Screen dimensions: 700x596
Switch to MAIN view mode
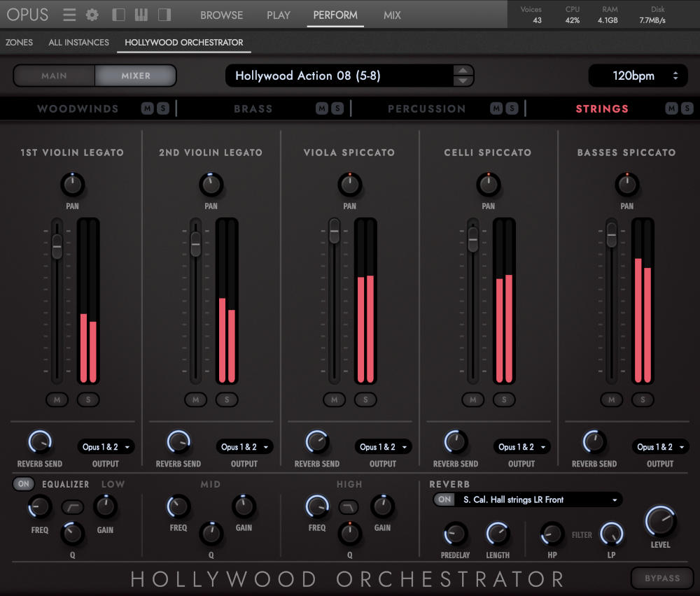pyautogui.click(x=55, y=76)
